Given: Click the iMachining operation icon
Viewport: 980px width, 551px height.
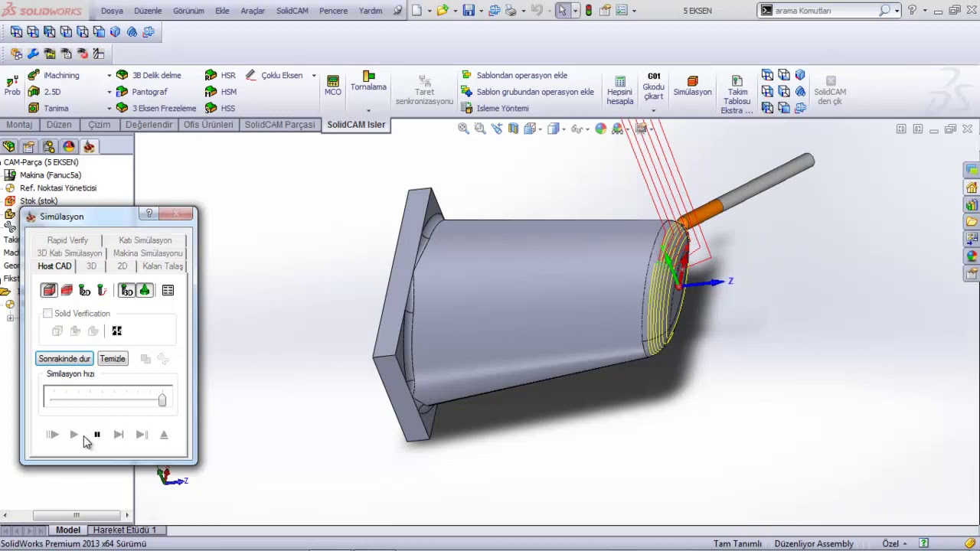Looking at the screenshot, I should pos(34,75).
